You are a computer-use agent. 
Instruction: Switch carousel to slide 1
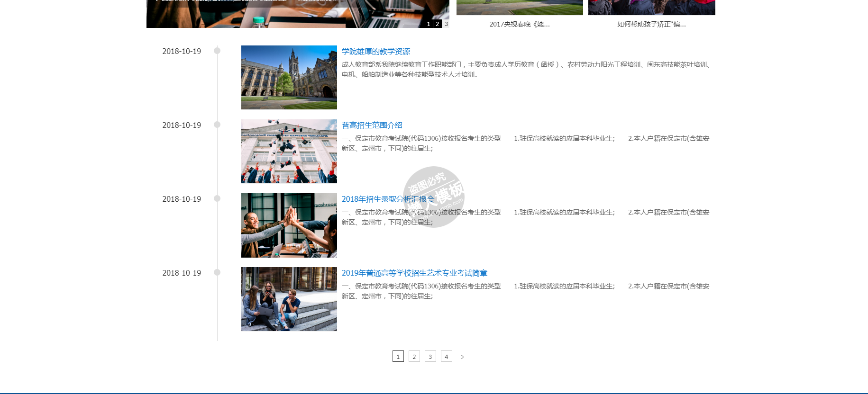pyautogui.click(x=429, y=24)
